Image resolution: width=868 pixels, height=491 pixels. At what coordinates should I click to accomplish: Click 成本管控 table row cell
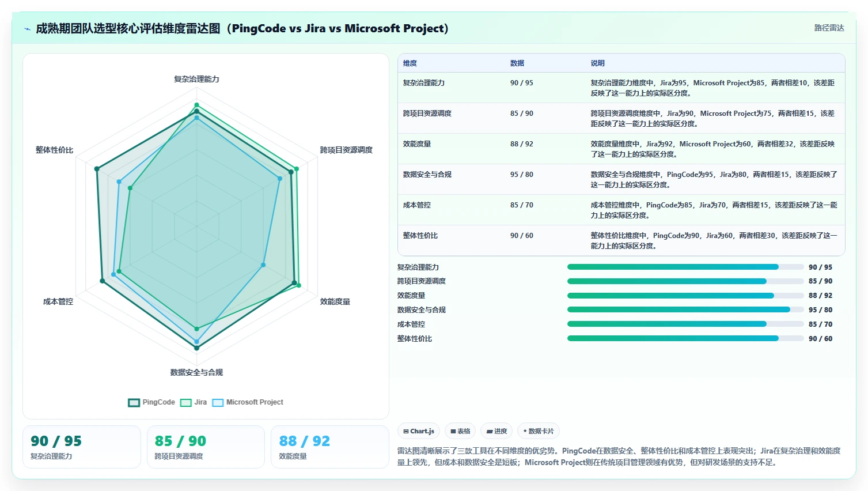tap(416, 205)
